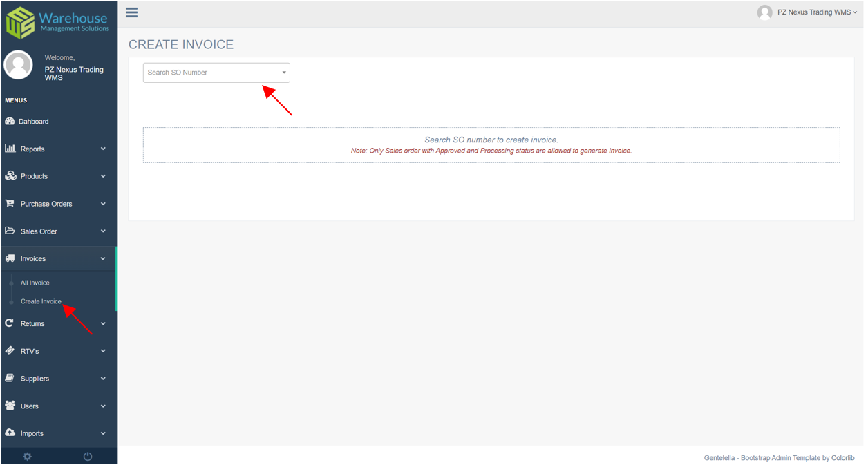Select the Products sidebar icon
Viewport: 868px width, 465px height.
pyautogui.click(x=10, y=176)
